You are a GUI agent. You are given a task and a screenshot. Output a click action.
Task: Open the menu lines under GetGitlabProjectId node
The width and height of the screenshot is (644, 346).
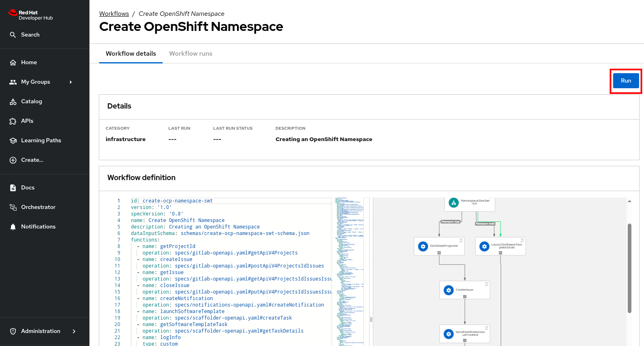pyautogui.click(x=439, y=253)
